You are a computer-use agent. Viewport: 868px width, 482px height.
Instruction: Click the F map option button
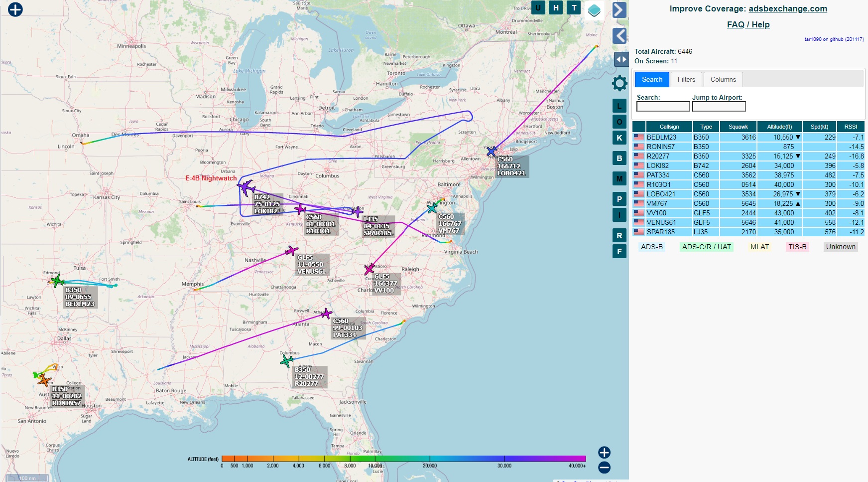[620, 251]
